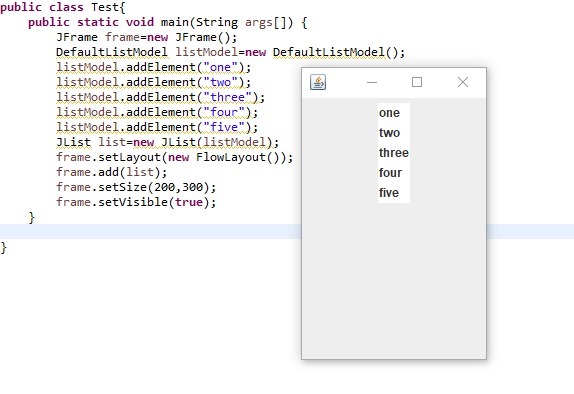Select list item "three"
The width and height of the screenshot is (574, 394).
pos(394,153)
